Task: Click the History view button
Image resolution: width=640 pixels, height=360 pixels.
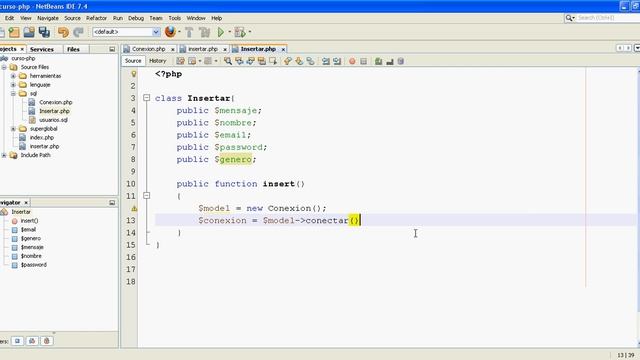Action: [158, 61]
